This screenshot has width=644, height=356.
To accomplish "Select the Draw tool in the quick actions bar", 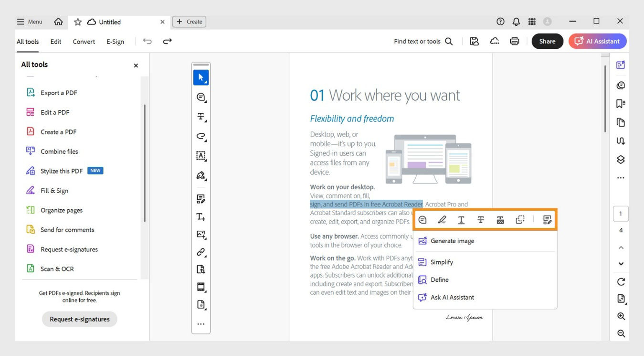I will pyautogui.click(x=442, y=219).
